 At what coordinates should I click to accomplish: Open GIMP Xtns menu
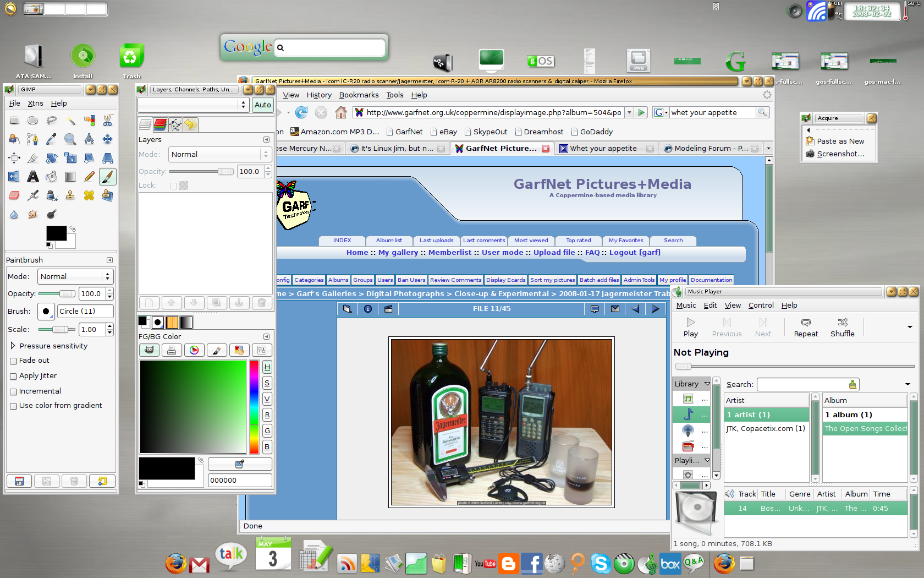pyautogui.click(x=35, y=103)
